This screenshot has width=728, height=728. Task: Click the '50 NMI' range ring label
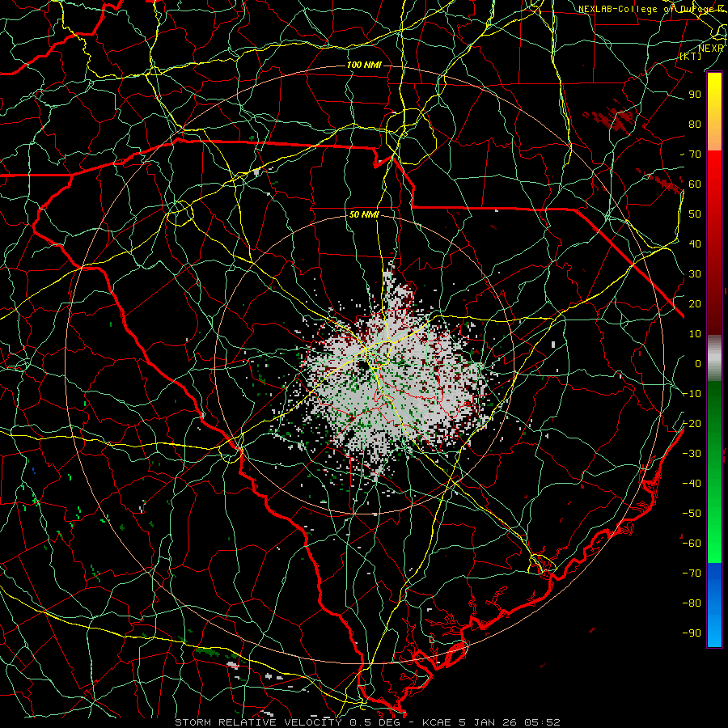pyautogui.click(x=364, y=214)
